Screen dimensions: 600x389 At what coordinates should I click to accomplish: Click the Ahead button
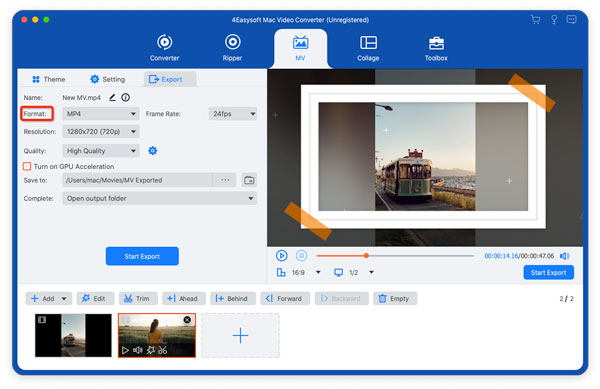tap(184, 298)
